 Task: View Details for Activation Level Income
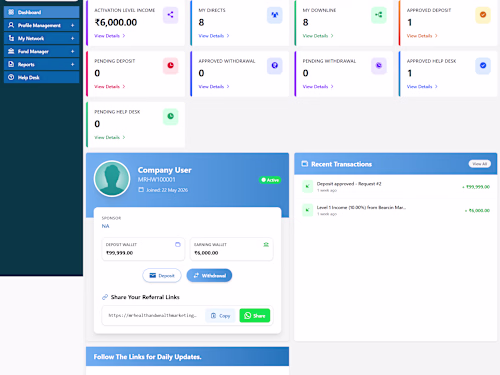click(110, 36)
